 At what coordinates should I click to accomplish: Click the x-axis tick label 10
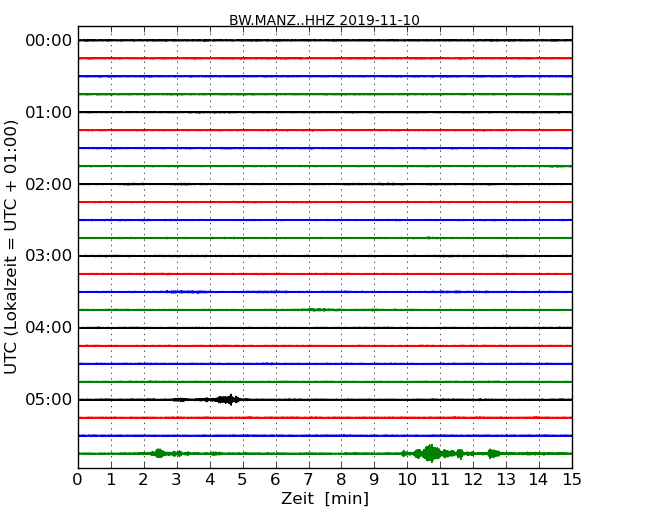407,479
